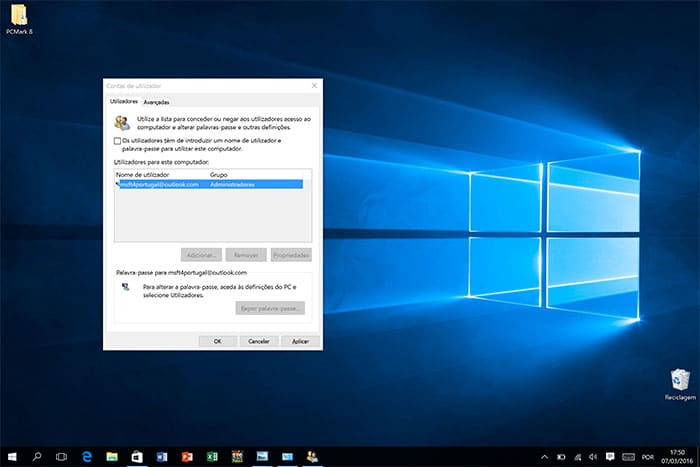The height and width of the screenshot is (467, 700).
Task: Open the colorful game app taskbar icon
Action: click(238, 456)
